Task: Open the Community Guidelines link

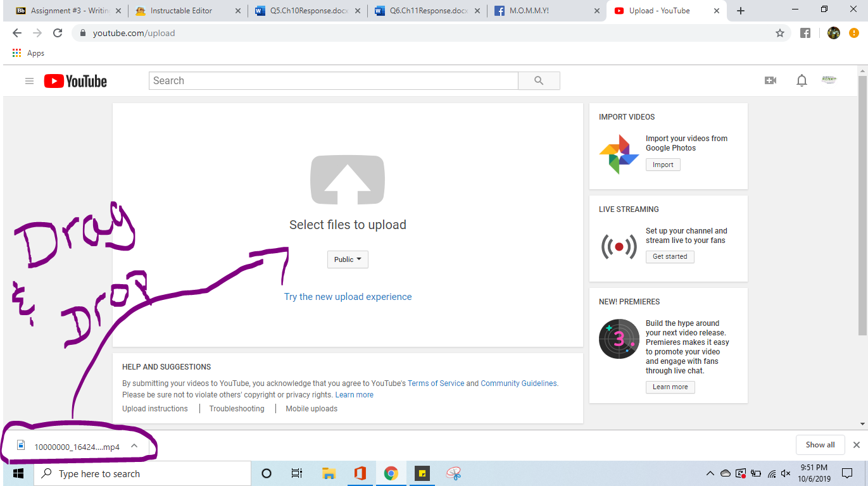Action: [519, 383]
